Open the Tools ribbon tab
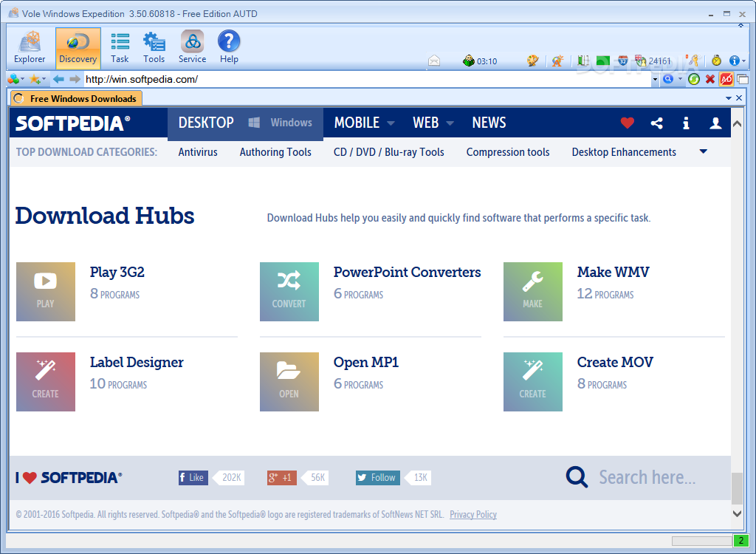 pyautogui.click(x=154, y=48)
